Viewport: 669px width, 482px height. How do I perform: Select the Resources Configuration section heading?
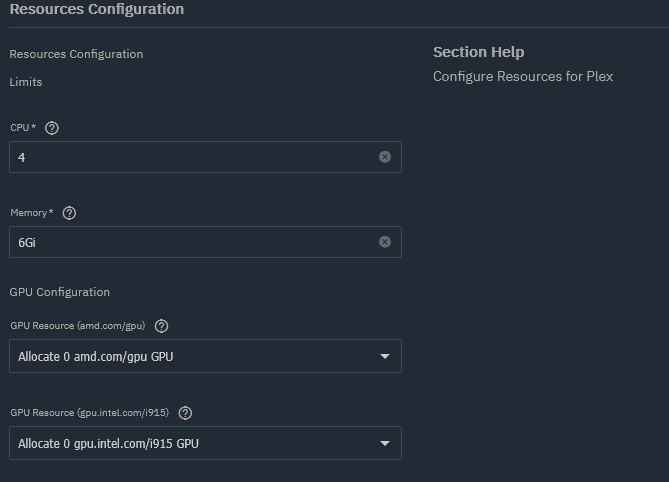pyautogui.click(x=97, y=9)
